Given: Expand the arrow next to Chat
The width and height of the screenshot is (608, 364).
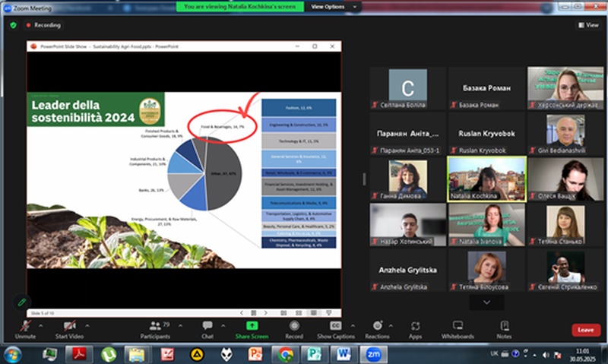Looking at the screenshot, I should 223,325.
